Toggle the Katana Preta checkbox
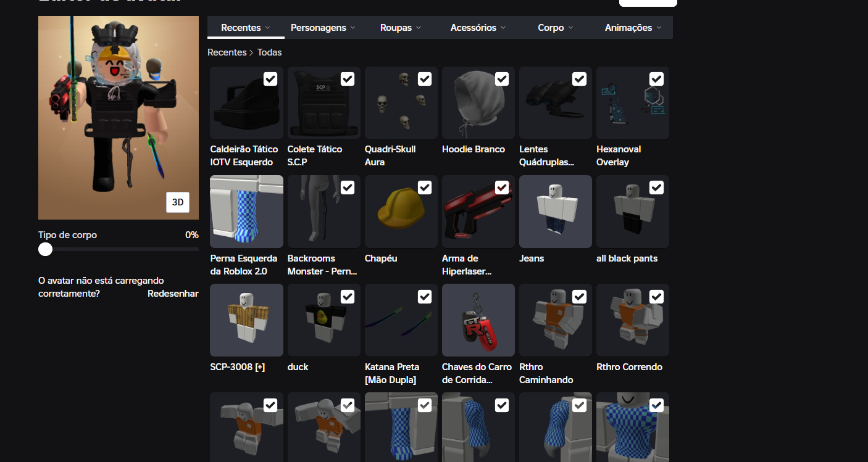The height and width of the screenshot is (462, 868). pos(425,297)
